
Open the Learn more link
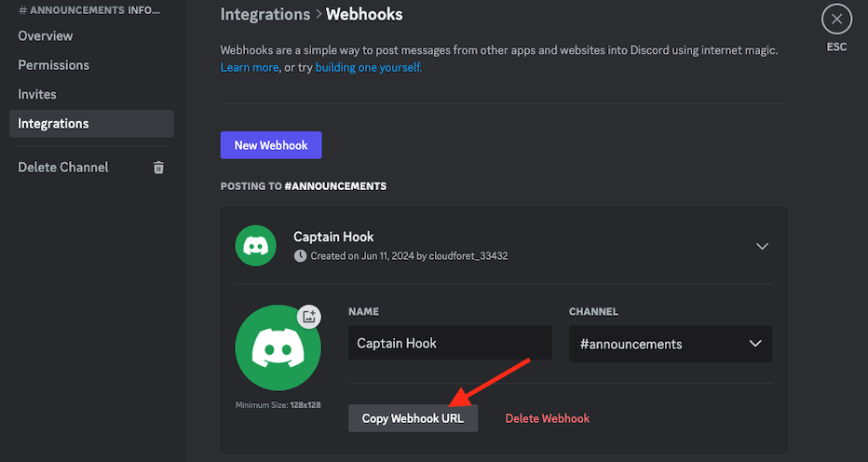[x=249, y=68]
